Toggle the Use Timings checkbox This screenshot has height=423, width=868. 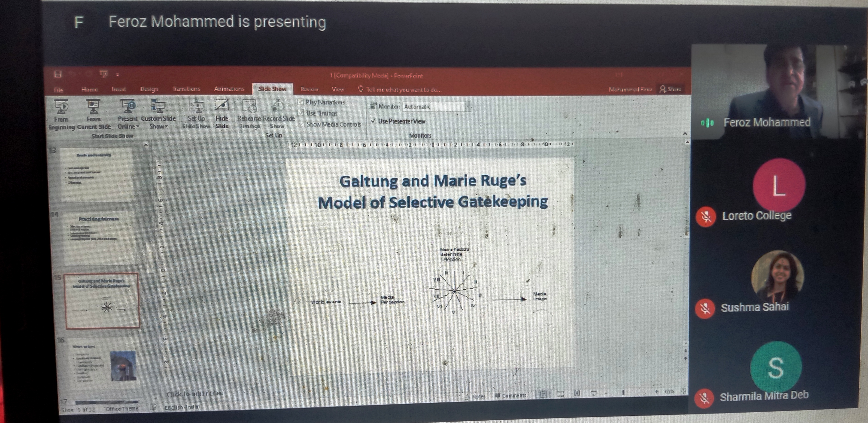tap(301, 113)
